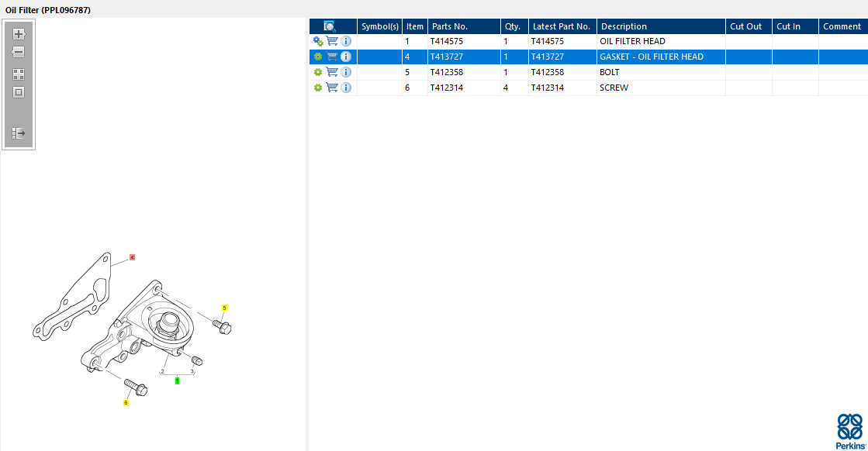
Task: Sort by Latest Part No. column
Action: 562,26
